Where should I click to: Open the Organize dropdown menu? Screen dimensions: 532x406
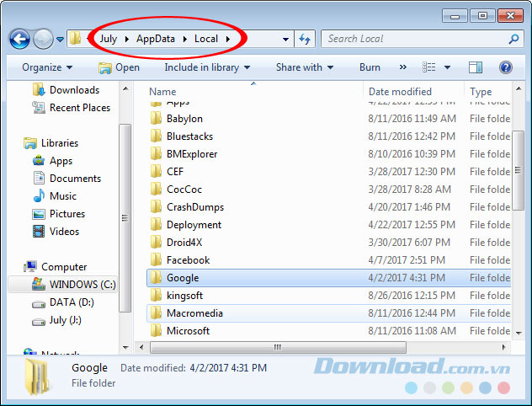[47, 67]
